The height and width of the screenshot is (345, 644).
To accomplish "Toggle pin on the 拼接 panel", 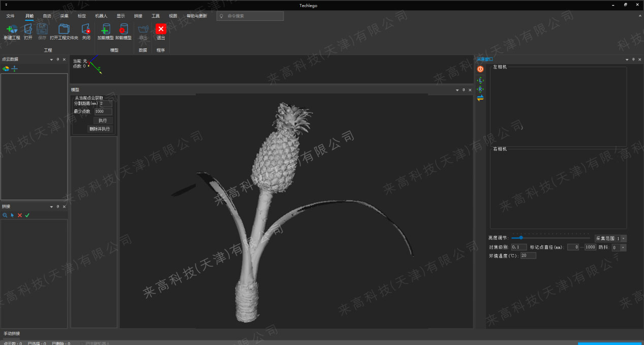I will (57, 207).
